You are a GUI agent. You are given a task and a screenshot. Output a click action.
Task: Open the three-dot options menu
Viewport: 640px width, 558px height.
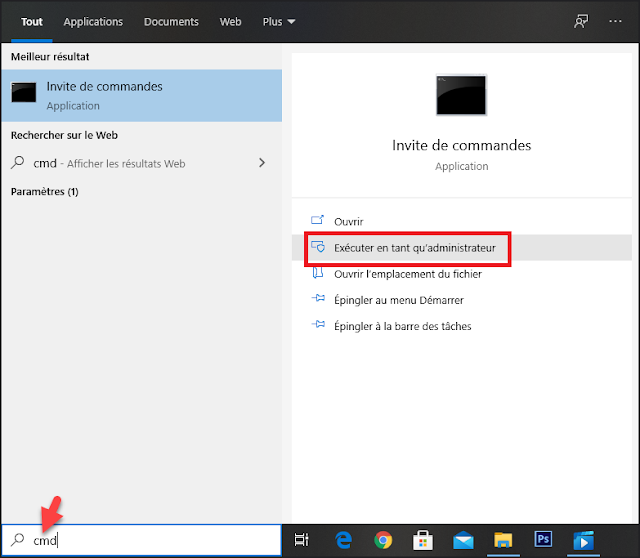615,21
